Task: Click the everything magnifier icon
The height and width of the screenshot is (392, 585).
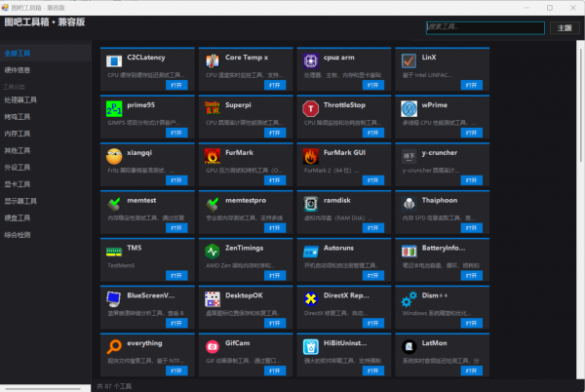Action: click(x=114, y=347)
